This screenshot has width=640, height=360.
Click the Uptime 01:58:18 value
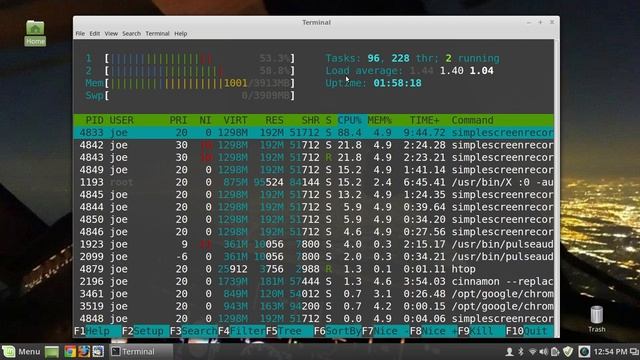[x=398, y=83]
